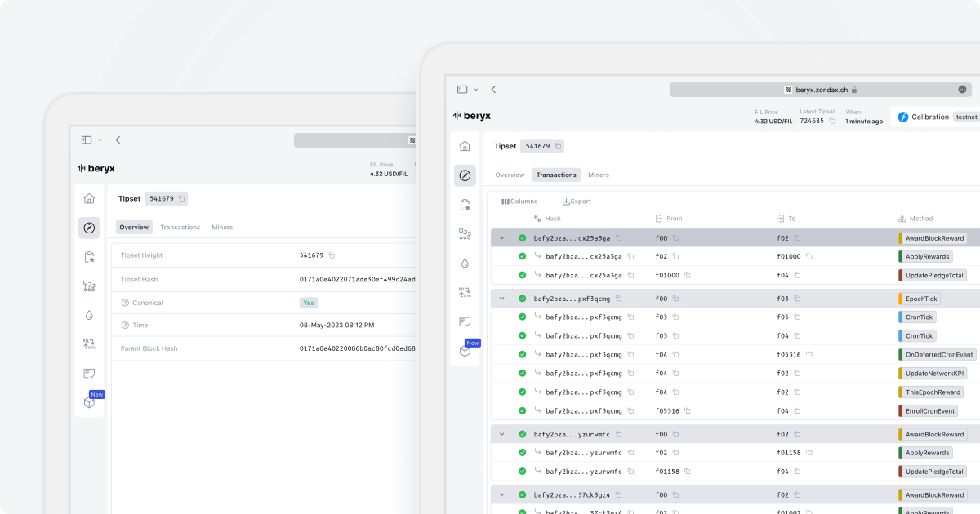The width and height of the screenshot is (980, 514).
Task: Open the cube icon marked New, front sidebar
Action: (x=465, y=351)
